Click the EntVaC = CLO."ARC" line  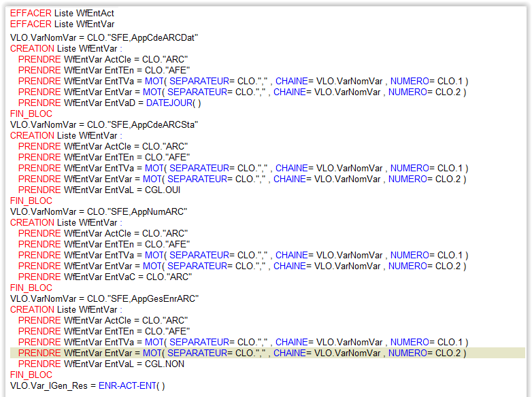coord(105,277)
